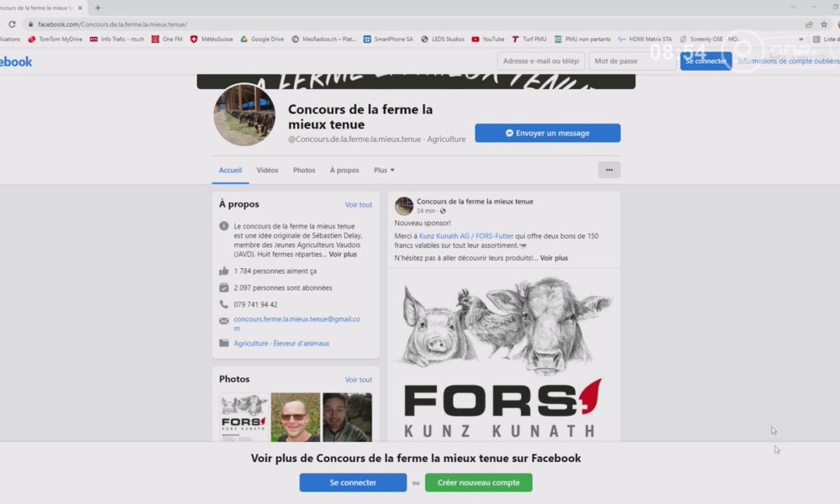840x504 pixels.
Task: Click the post author name link
Action: pyautogui.click(x=475, y=202)
